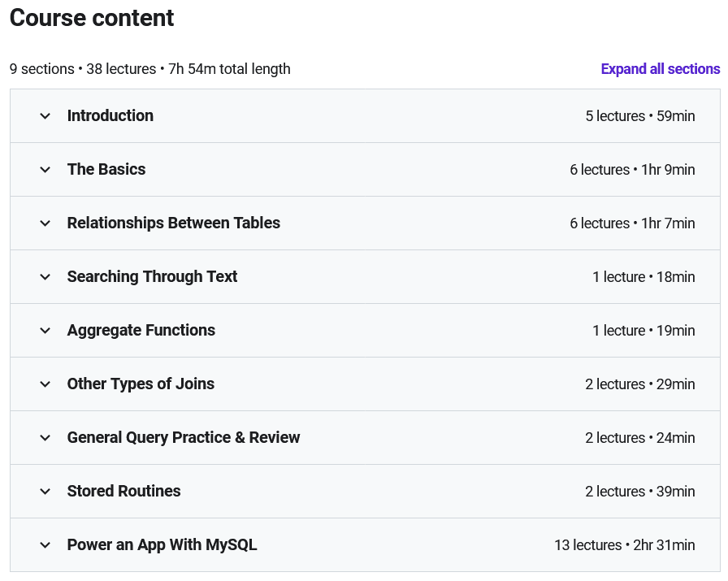Click the chevron beside Stored Routines
Image resolution: width=728 pixels, height=581 pixels.
pyautogui.click(x=45, y=492)
